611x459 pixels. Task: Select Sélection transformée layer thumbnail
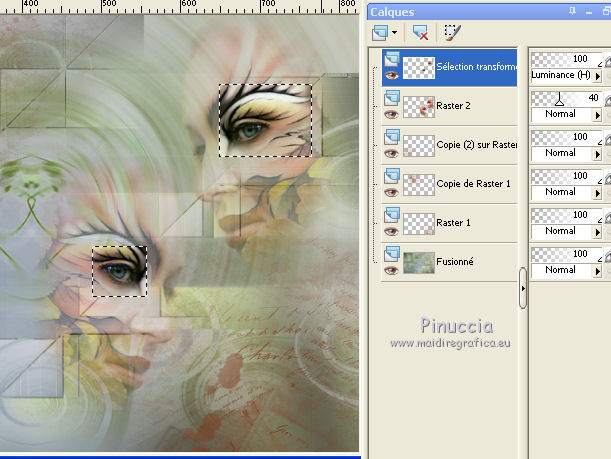[419, 68]
